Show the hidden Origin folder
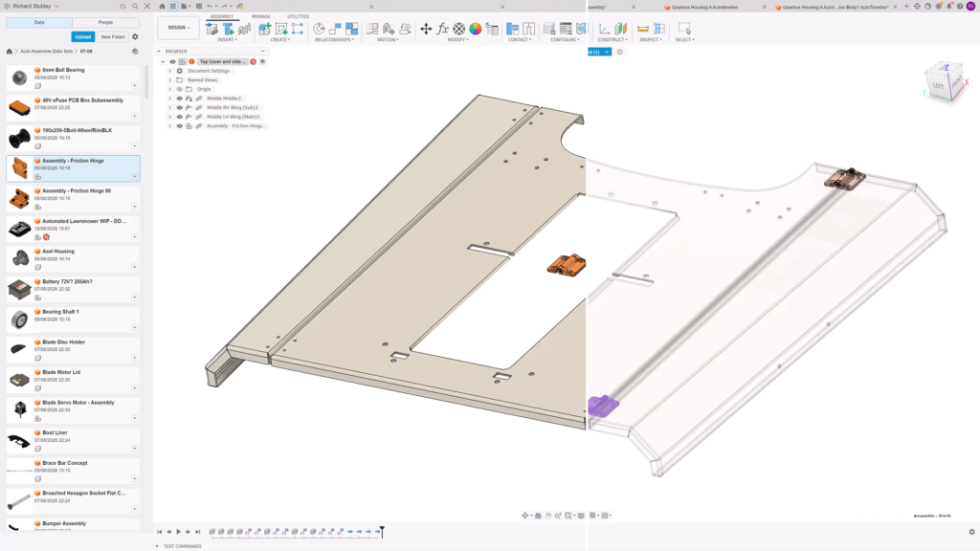Screen dimensions: 980x551 coord(179,89)
